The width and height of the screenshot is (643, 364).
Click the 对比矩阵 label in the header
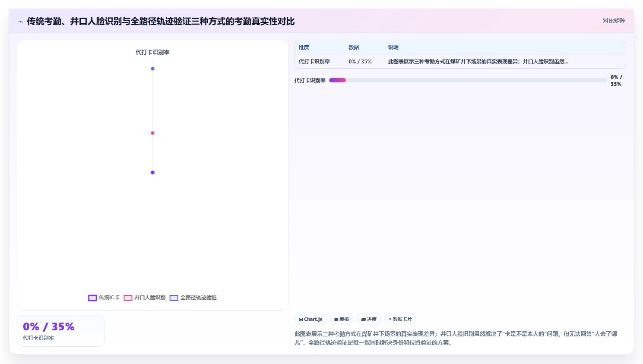(614, 21)
